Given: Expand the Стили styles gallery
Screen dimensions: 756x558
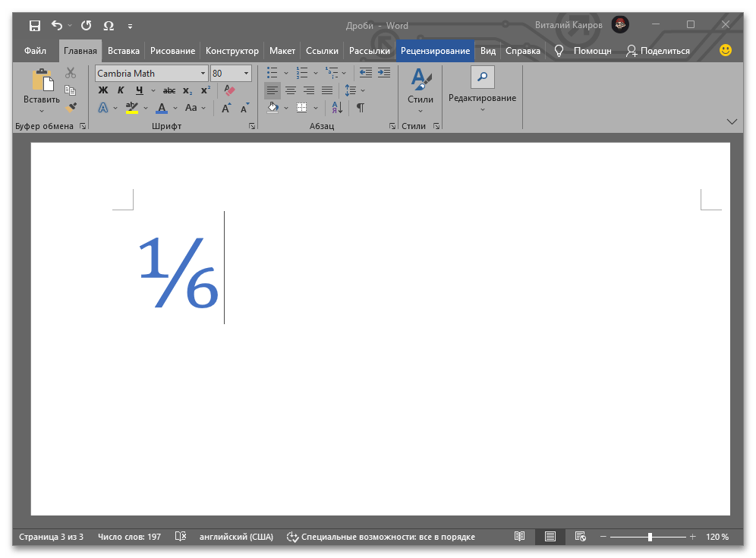Looking at the screenshot, I should pos(420,90).
